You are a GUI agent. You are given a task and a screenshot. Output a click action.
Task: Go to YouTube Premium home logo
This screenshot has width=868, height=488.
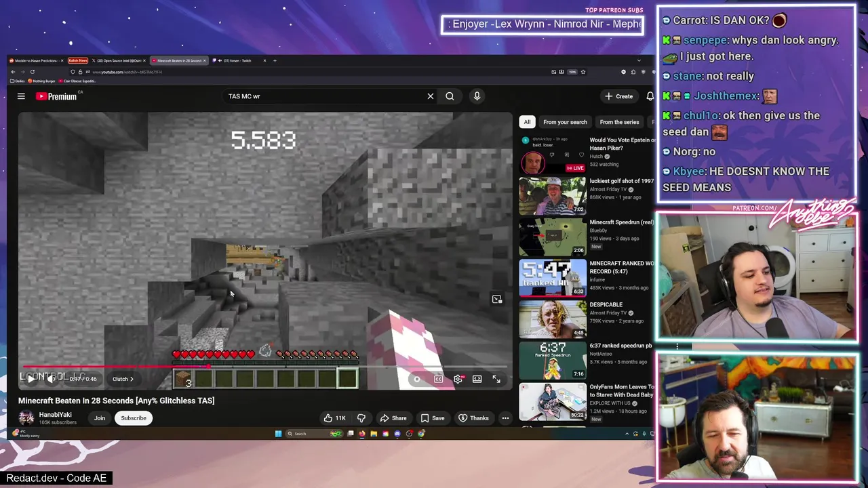tap(57, 96)
